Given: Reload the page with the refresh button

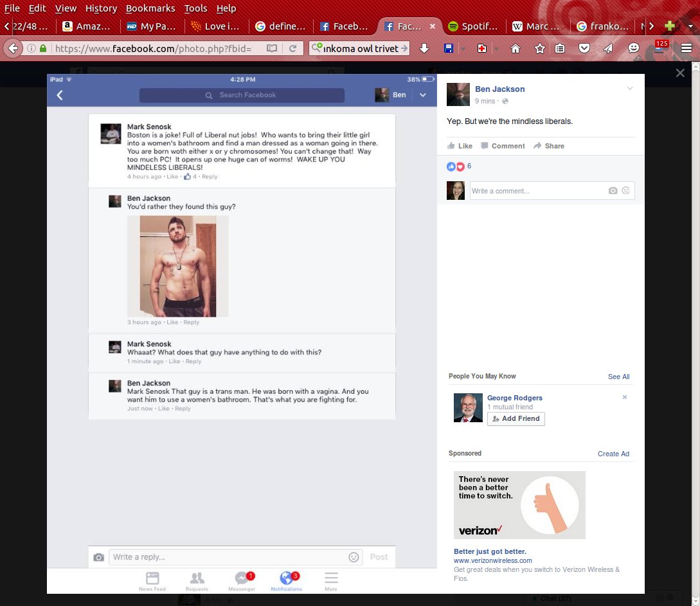Looking at the screenshot, I should [x=292, y=49].
